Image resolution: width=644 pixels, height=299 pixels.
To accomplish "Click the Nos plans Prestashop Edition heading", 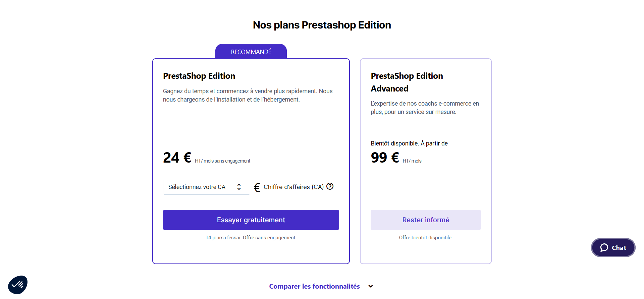I will click(322, 25).
